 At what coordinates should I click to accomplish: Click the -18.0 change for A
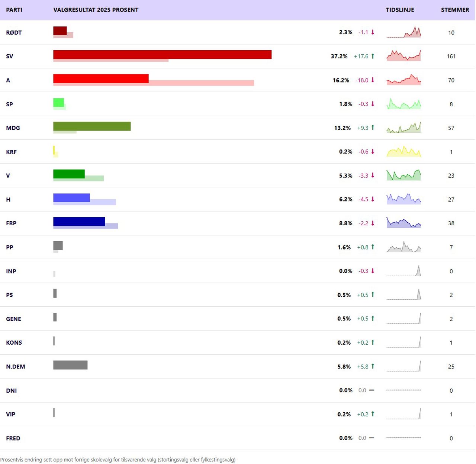[x=362, y=80]
